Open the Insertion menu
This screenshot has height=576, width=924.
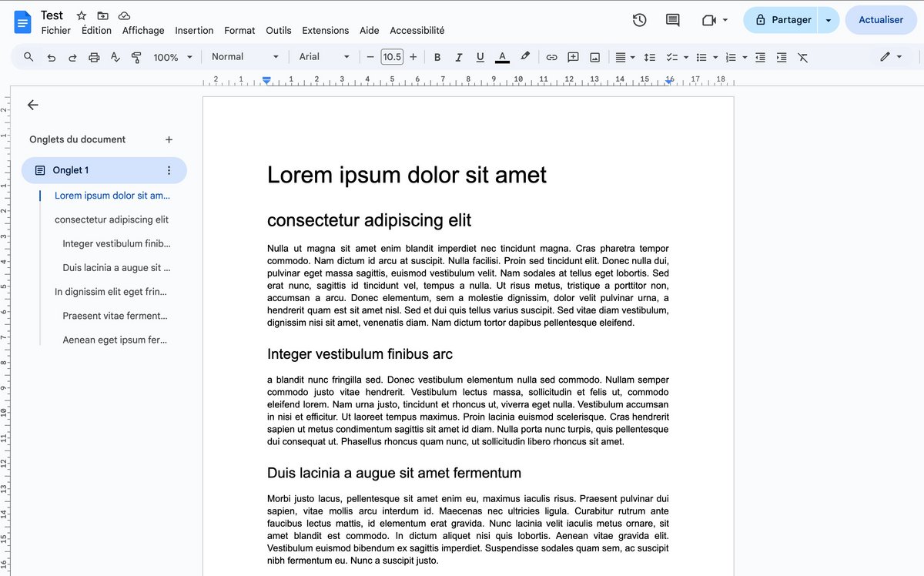tap(194, 31)
